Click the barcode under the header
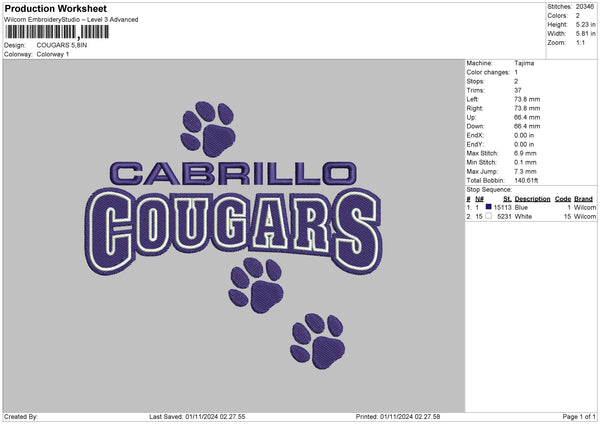The width and height of the screenshot is (600, 424). coord(57,32)
